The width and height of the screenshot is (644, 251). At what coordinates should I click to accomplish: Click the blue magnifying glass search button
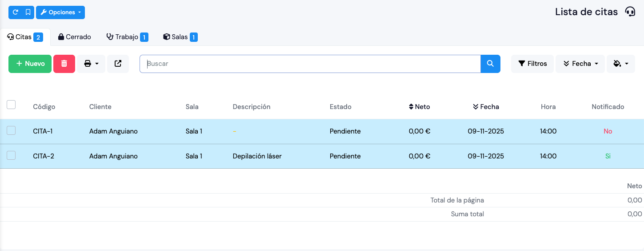click(490, 64)
